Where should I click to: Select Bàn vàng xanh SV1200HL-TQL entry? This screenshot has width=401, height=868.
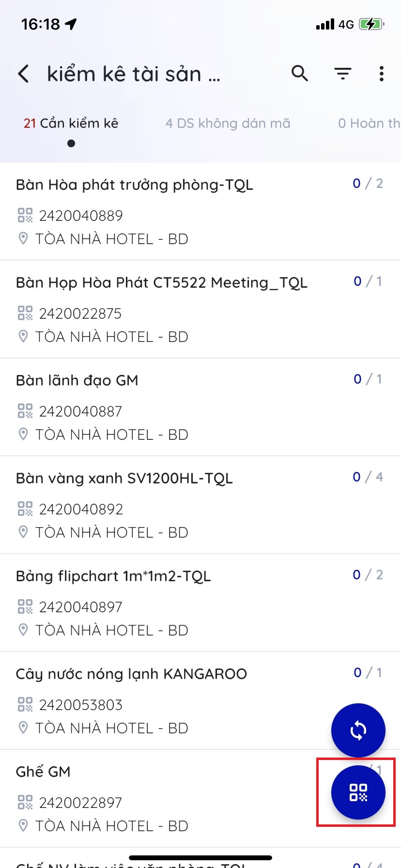point(124,479)
